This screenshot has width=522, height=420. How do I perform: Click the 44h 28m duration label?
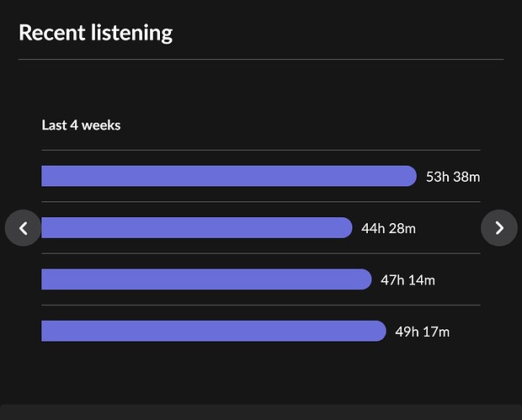(388, 228)
